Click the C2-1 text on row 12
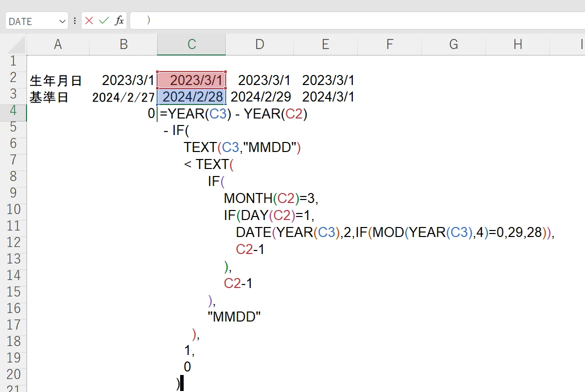585x392 pixels. 250,249
